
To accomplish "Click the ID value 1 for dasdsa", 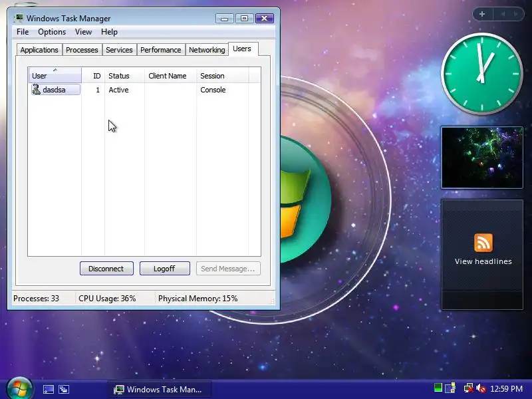I will coord(98,90).
